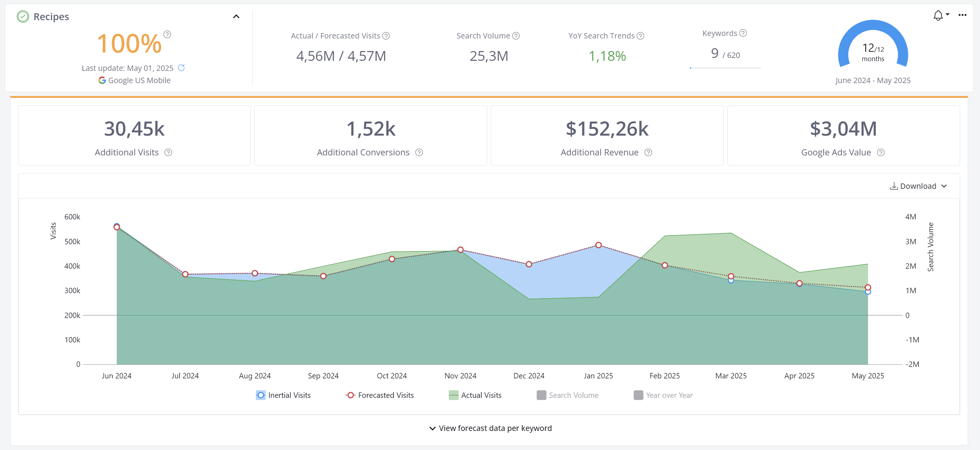
Task: Open help icon for Additional Visits
Action: (168, 153)
